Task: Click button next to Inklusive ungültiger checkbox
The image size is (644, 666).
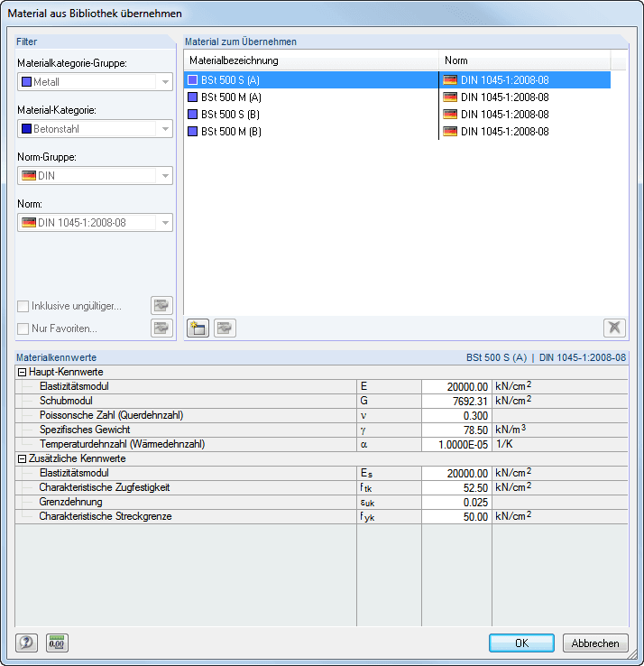Action: point(161,305)
